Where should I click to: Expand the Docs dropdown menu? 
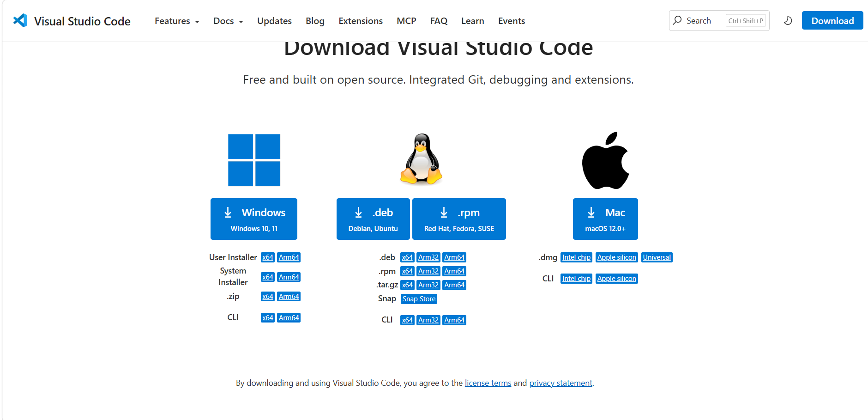pos(228,21)
